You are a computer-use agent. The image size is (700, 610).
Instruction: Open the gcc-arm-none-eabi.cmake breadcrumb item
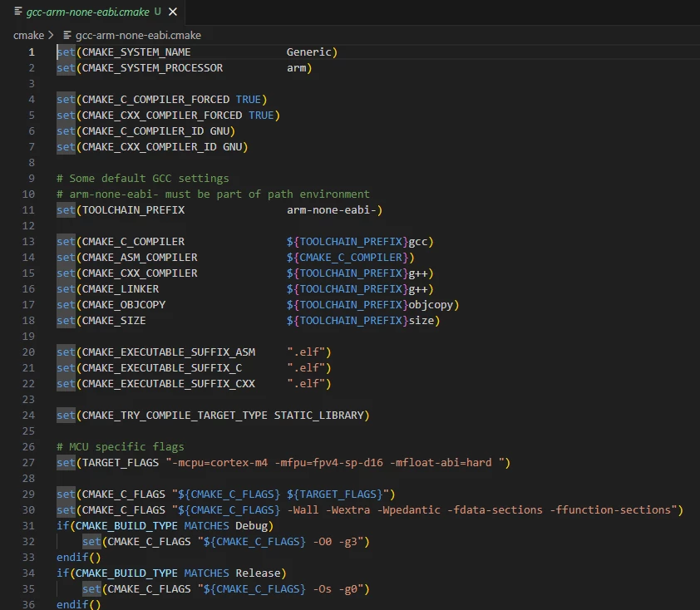point(138,35)
